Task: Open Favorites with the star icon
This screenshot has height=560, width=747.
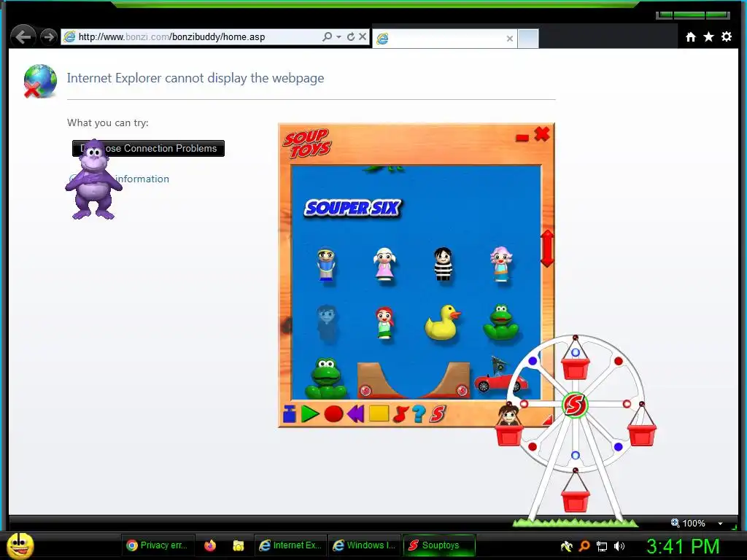Action: tap(708, 36)
